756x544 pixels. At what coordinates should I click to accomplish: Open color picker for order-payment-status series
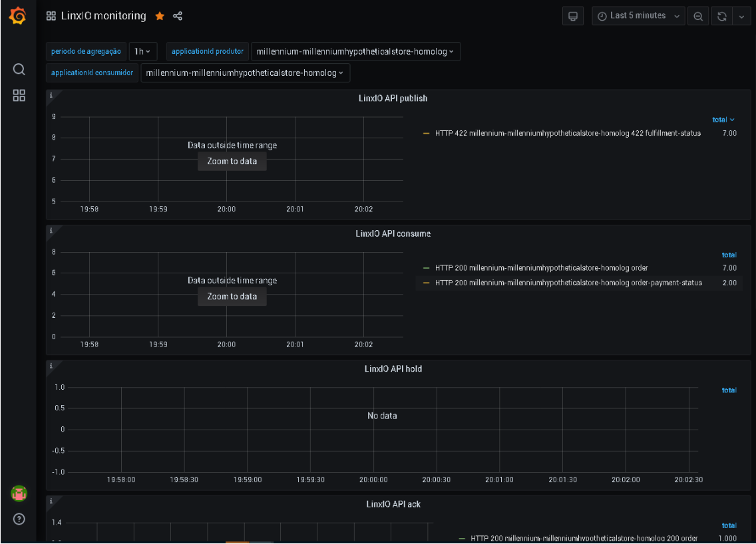[426, 283]
